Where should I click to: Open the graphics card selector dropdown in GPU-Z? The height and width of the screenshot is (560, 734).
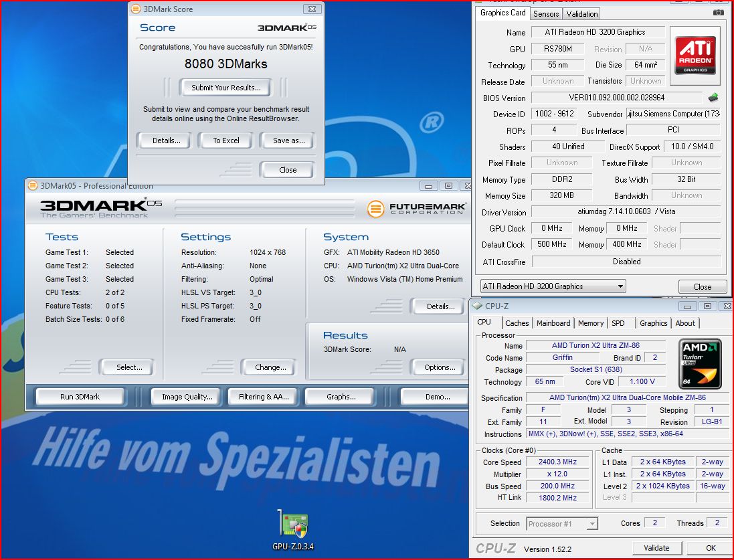553,286
